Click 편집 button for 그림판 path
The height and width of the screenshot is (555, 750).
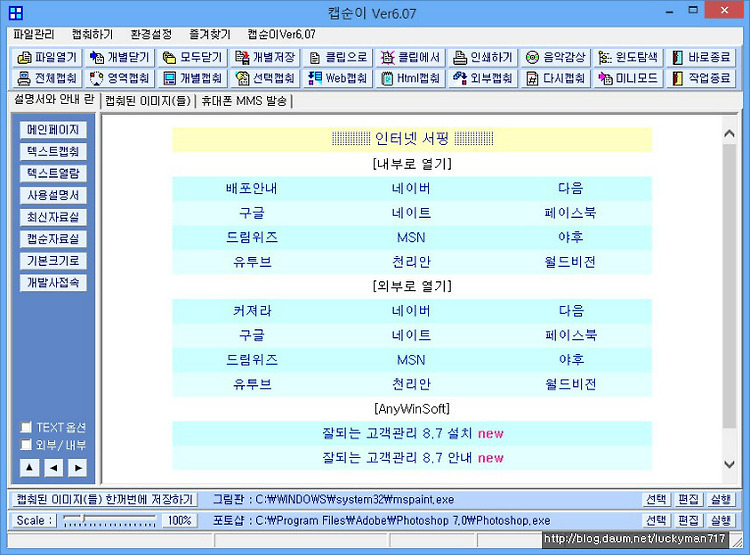click(689, 500)
